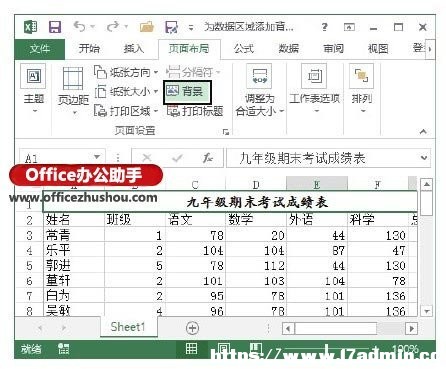Click the Insert Function fx icon

(x=208, y=157)
